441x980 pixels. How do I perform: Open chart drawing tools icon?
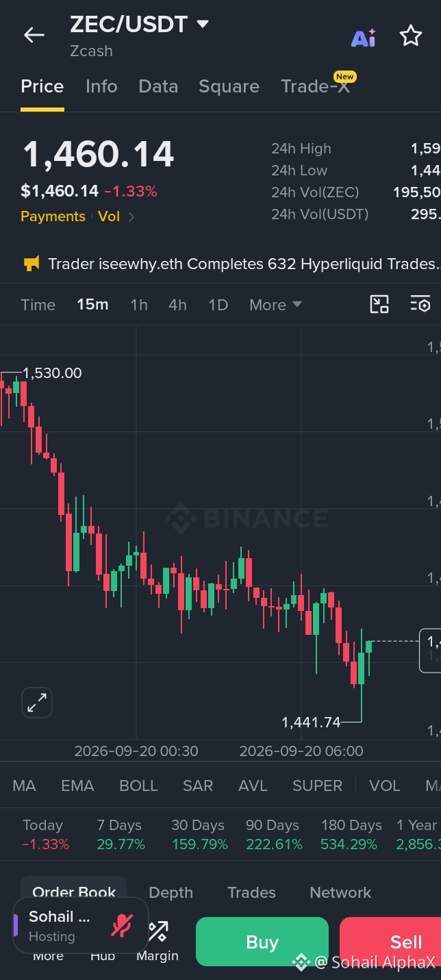379,304
